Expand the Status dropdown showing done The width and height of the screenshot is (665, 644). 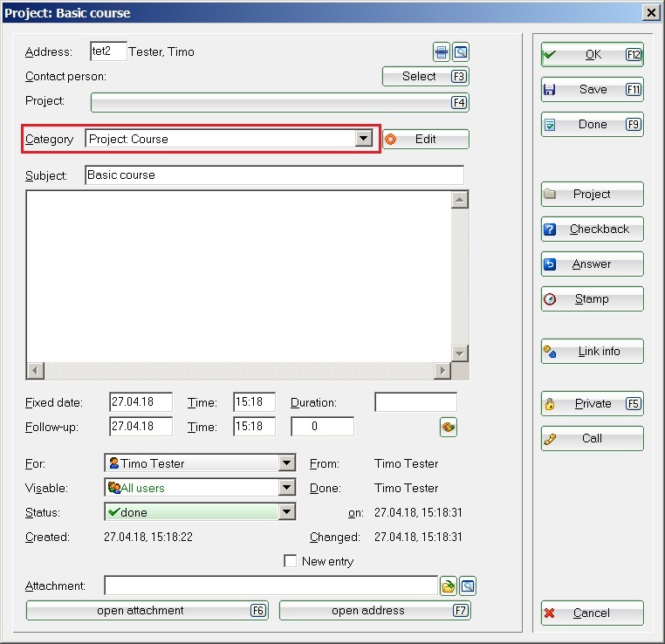(x=286, y=512)
